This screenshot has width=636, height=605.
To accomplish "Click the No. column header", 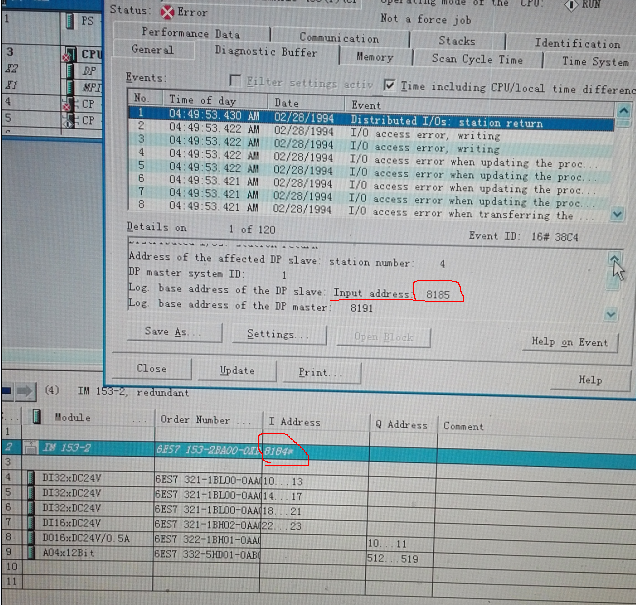I will coord(145,98).
